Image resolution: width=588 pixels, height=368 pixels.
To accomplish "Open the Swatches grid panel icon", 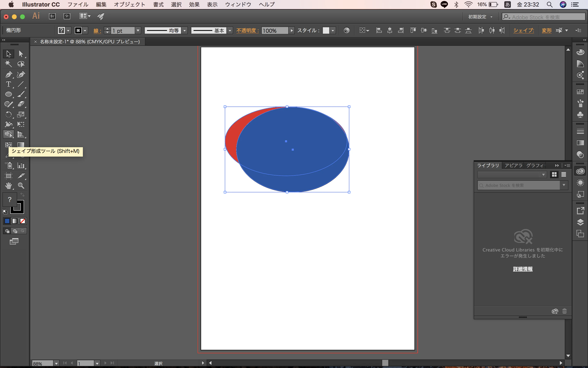I will (x=580, y=92).
